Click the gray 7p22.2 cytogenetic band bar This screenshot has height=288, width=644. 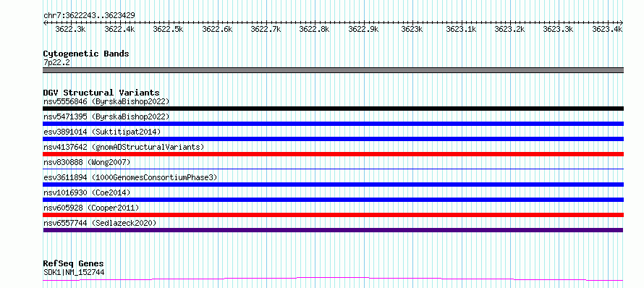333,70
